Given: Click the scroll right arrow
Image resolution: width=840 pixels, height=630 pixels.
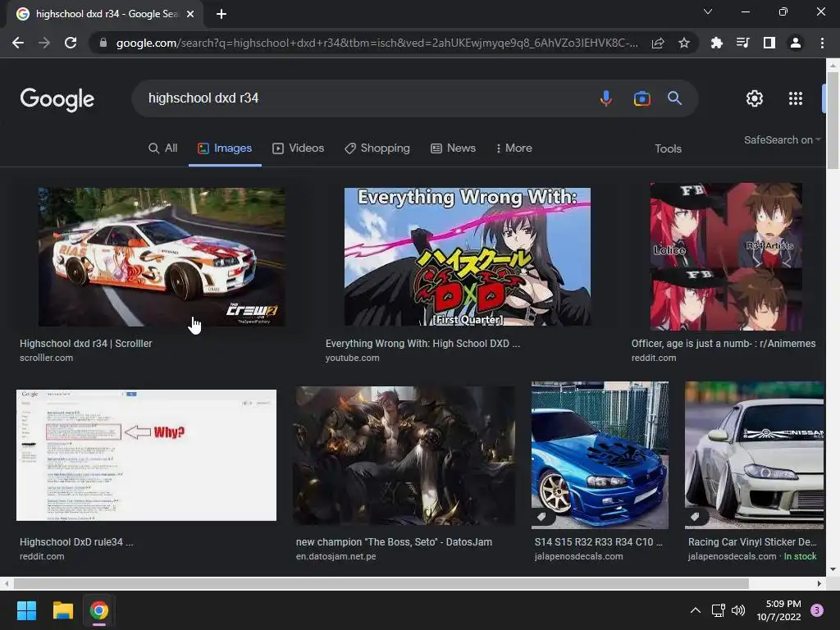Looking at the screenshot, I should coord(819,583).
